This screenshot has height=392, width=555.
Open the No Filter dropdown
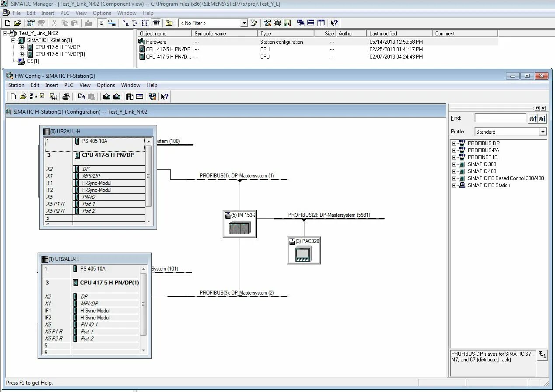tap(244, 23)
